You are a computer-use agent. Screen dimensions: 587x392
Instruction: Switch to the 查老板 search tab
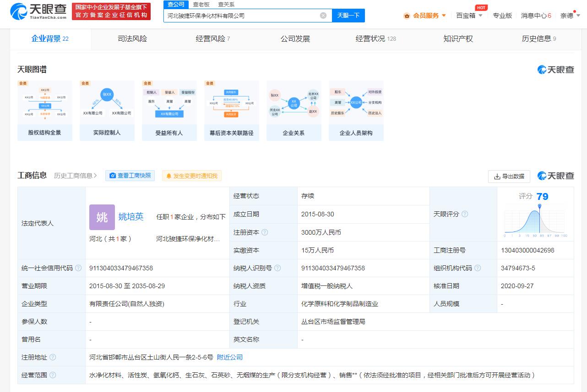(x=201, y=5)
